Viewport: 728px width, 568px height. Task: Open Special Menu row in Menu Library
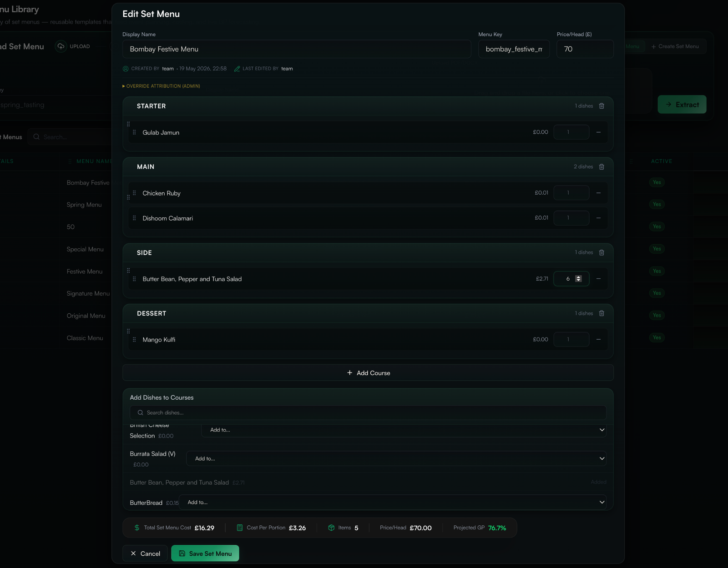[85, 249]
